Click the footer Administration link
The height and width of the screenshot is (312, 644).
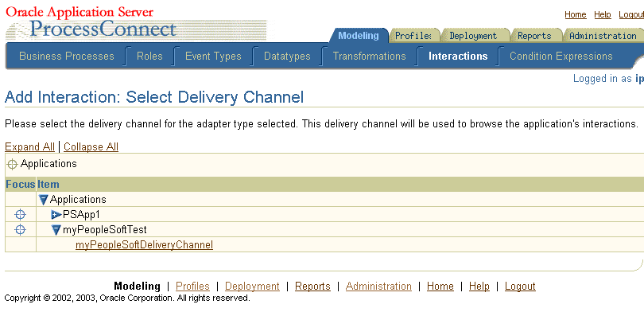point(378,286)
